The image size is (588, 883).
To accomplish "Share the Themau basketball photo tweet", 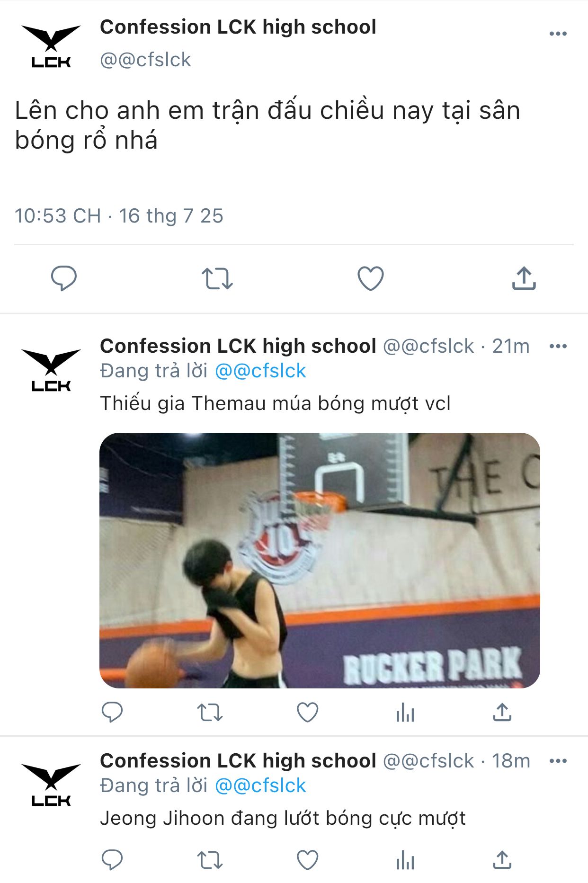I will [502, 712].
